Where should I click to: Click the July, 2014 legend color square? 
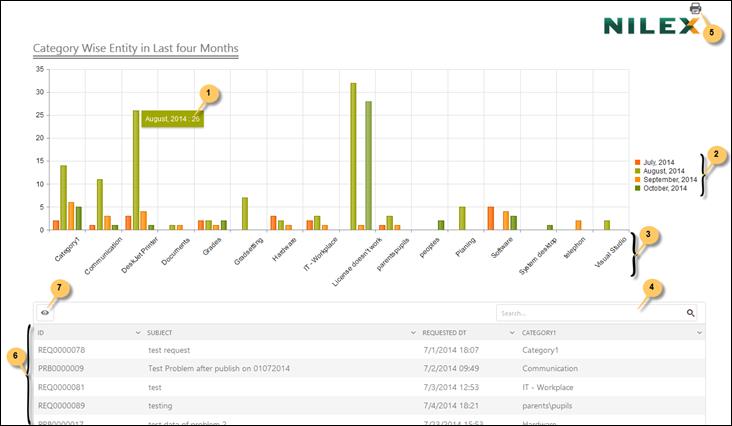[638, 162]
